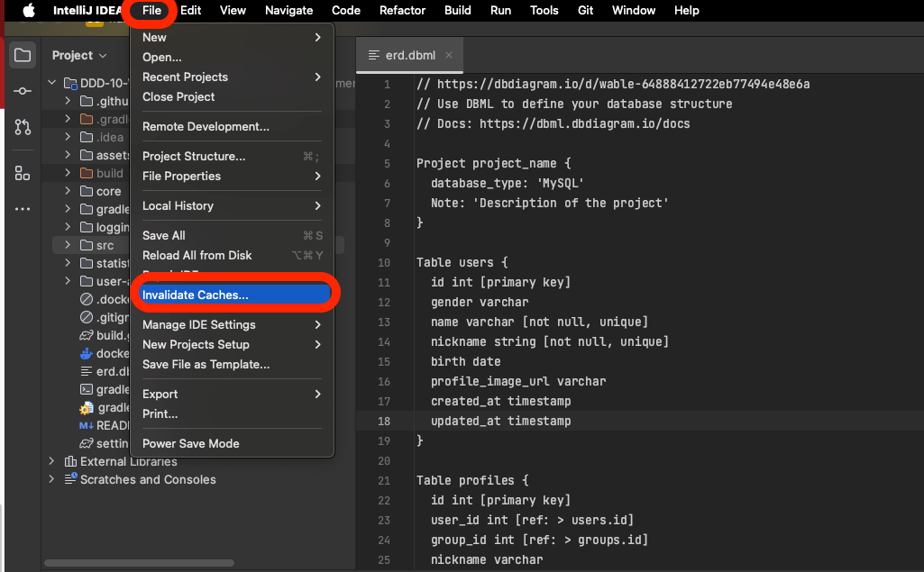
Task: Click the gradlew script file icon
Action: (x=87, y=389)
